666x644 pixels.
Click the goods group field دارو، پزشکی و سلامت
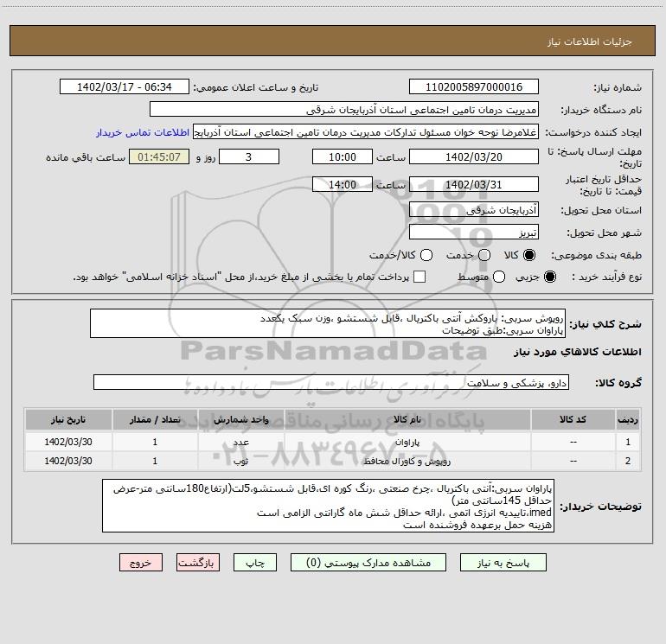click(331, 382)
